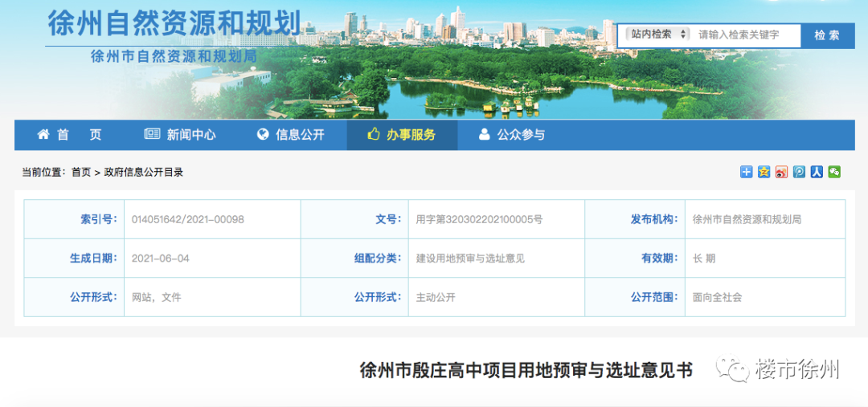Click the value 网站,文件

pos(157,298)
